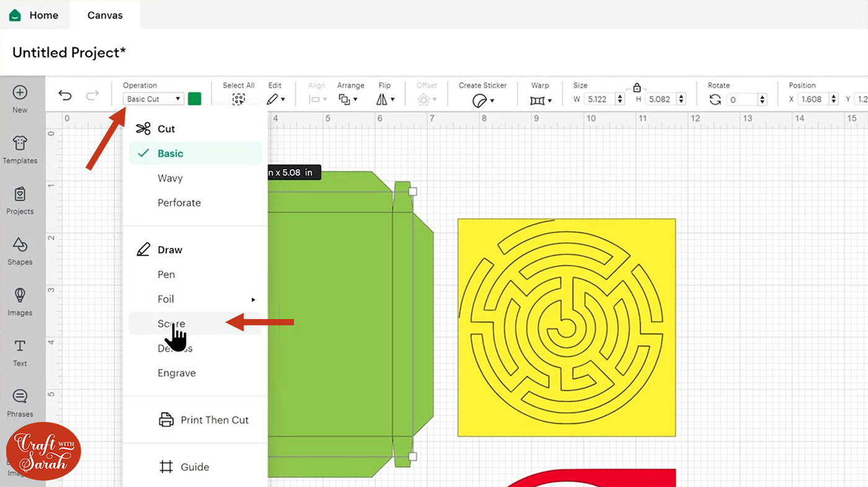The height and width of the screenshot is (487, 868).
Task: Open the green operation color swatch
Action: pyautogui.click(x=194, y=98)
